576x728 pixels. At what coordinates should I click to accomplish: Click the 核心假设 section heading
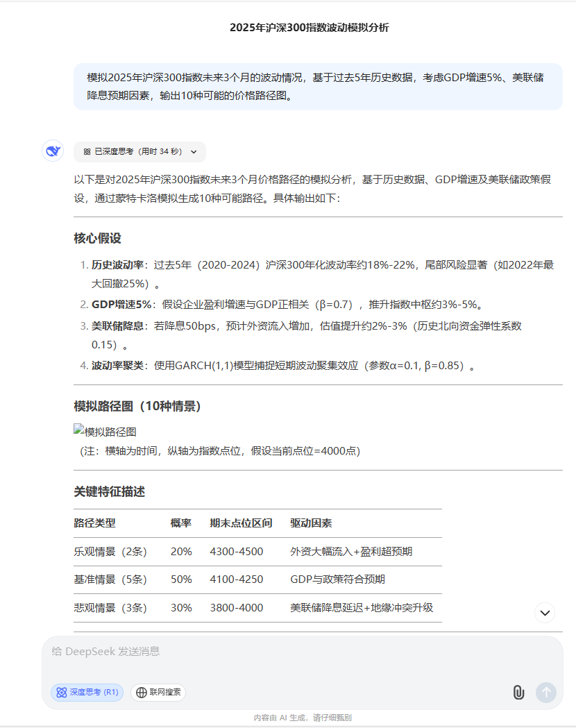tap(98, 238)
